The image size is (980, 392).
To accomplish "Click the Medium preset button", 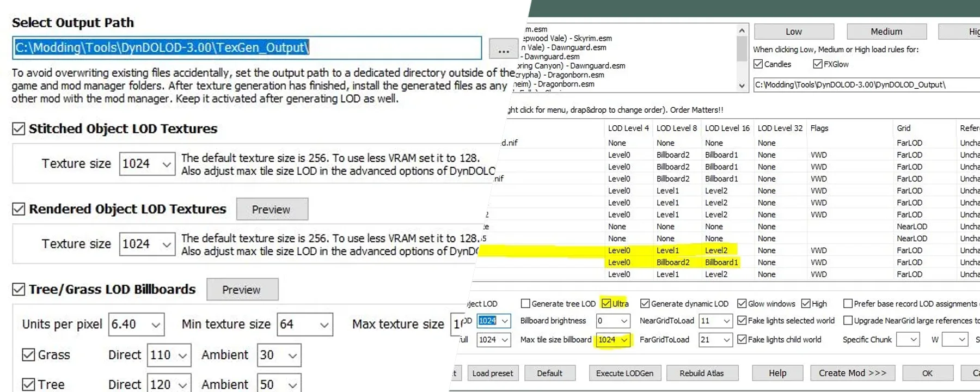I will pyautogui.click(x=886, y=32).
